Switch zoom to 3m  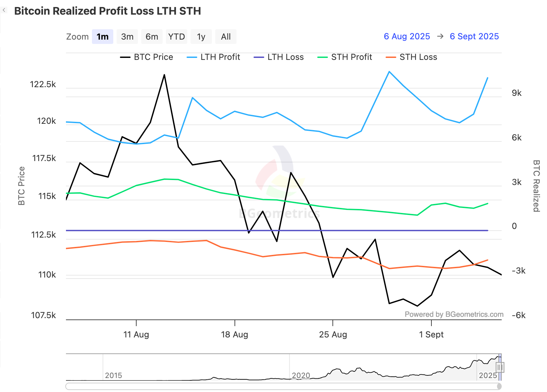click(127, 37)
